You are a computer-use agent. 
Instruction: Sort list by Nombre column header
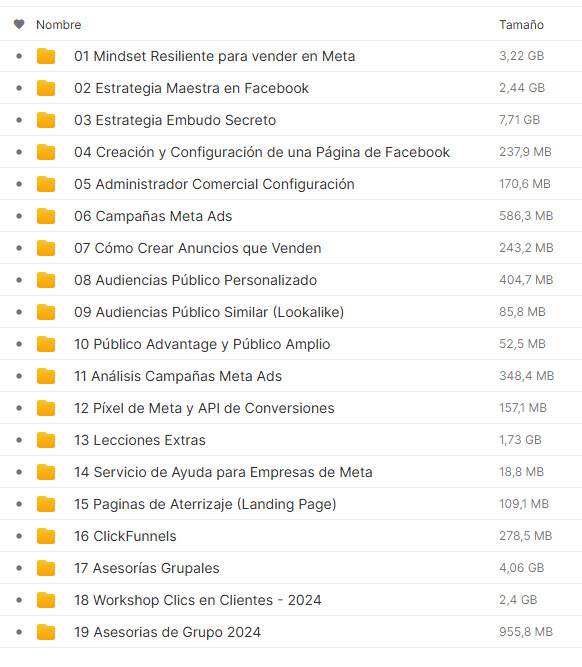[59, 25]
